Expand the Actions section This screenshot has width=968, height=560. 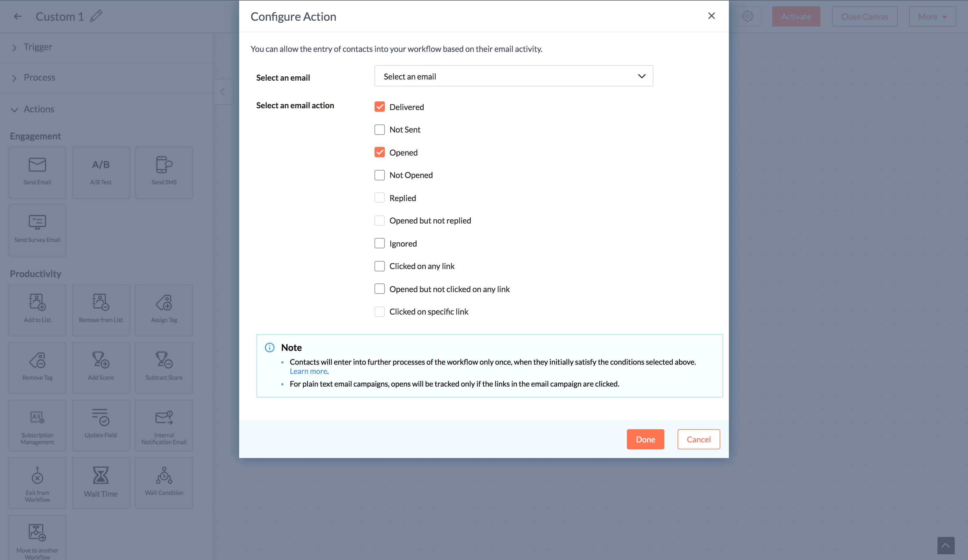[x=15, y=108]
